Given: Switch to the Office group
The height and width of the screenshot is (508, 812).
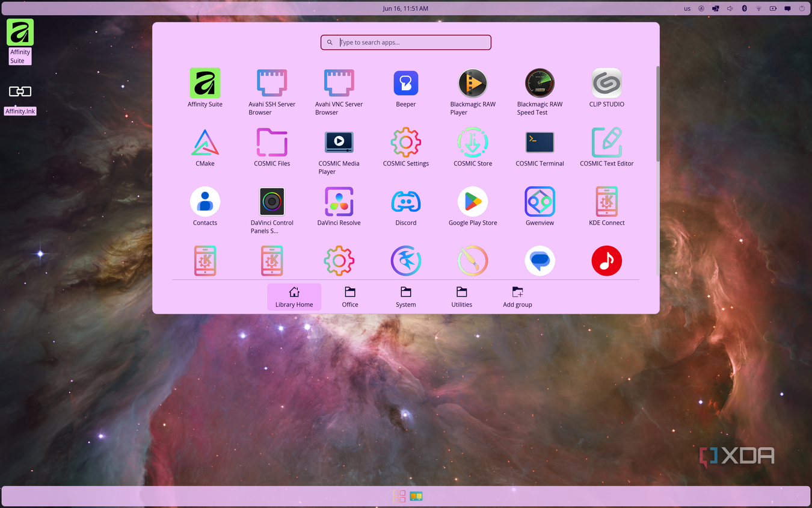Looking at the screenshot, I should coord(350,297).
